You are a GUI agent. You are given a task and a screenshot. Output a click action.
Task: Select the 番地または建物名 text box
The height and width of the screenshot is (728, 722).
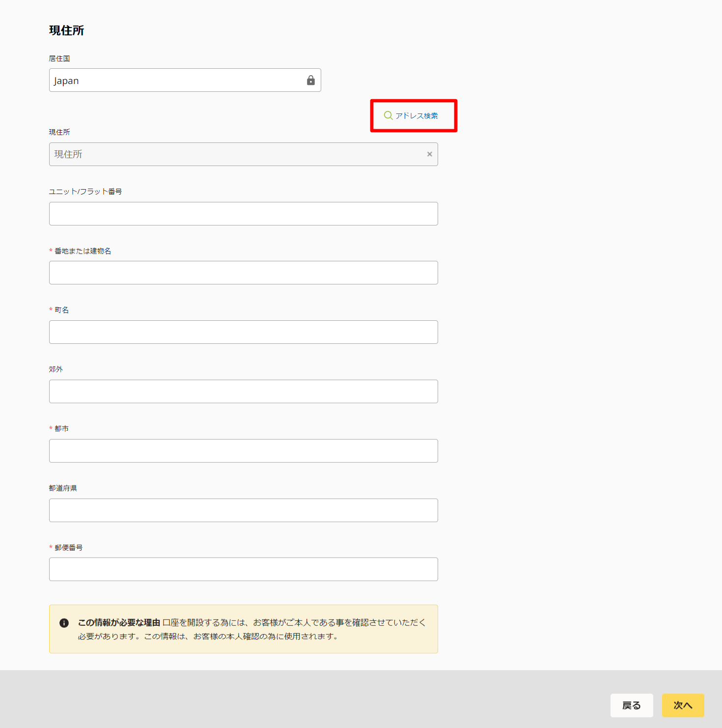(x=243, y=273)
